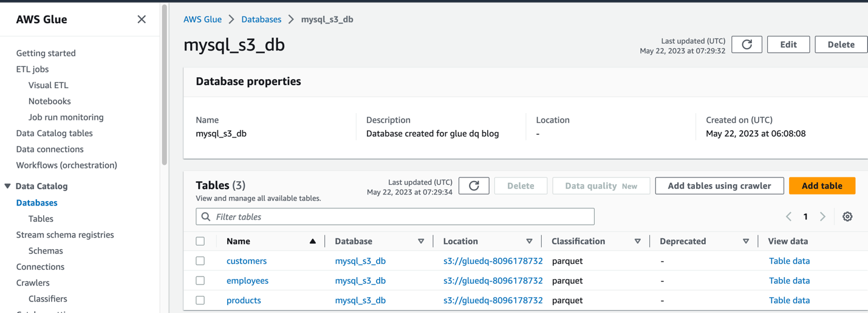Go to next page of tables
Image resolution: width=868 pixels, height=313 pixels.
coord(822,217)
